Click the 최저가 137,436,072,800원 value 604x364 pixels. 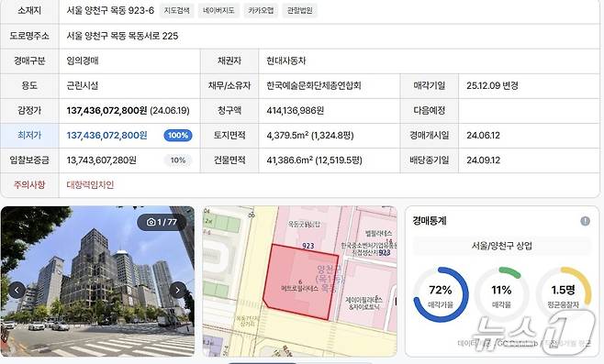pos(106,136)
